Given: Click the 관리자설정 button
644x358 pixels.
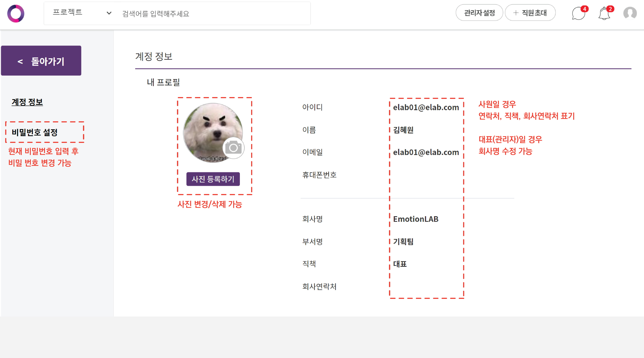Looking at the screenshot, I should pos(479,13).
